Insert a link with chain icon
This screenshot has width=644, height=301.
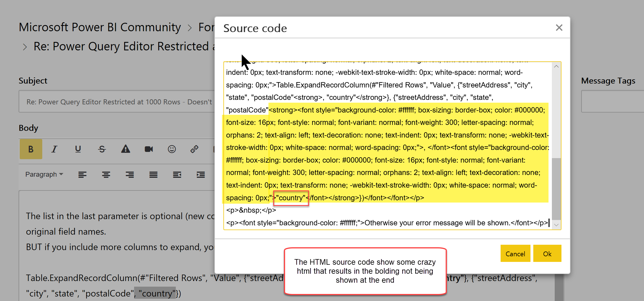click(194, 149)
